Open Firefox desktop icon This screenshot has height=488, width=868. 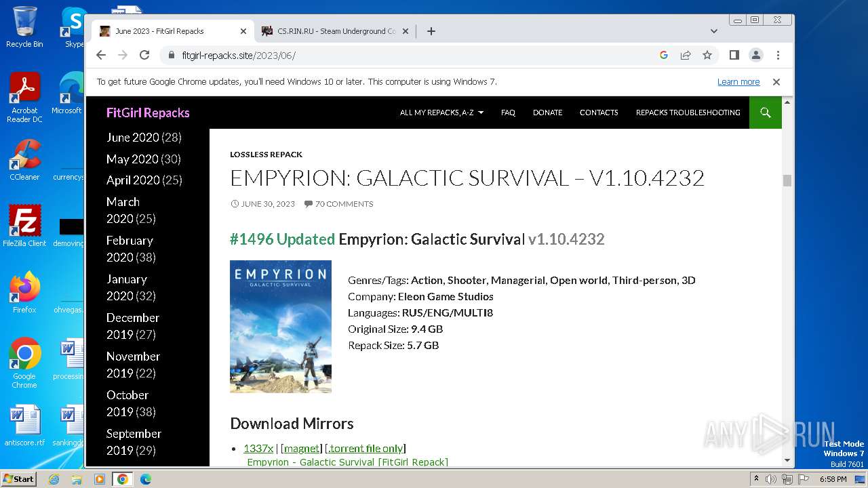point(24,292)
